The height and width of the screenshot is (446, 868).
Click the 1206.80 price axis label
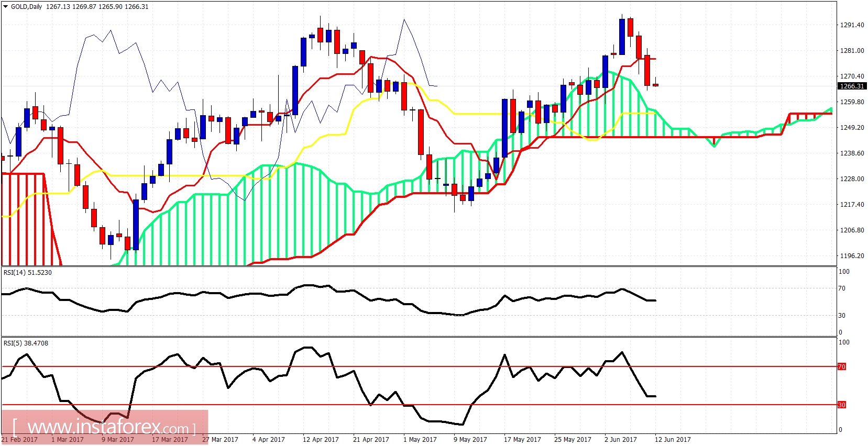click(x=852, y=230)
